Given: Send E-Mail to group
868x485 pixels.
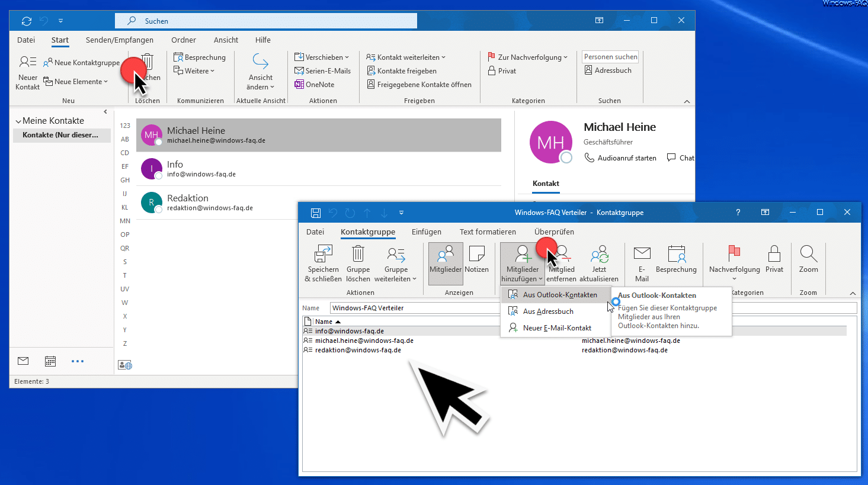Looking at the screenshot, I should [642, 264].
